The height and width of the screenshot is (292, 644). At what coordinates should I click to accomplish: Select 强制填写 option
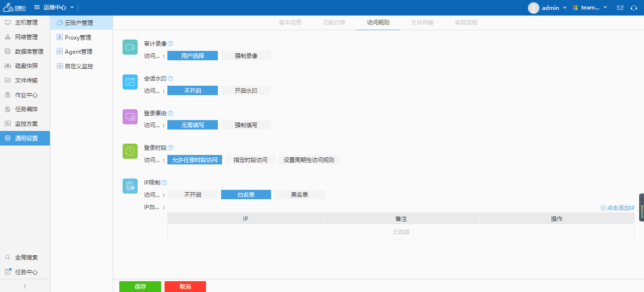coord(246,125)
